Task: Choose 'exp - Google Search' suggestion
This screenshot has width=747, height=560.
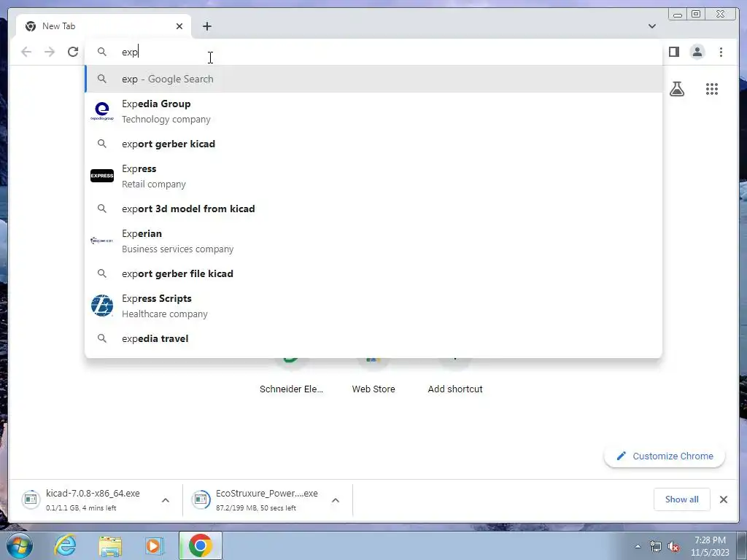Action: (x=373, y=79)
